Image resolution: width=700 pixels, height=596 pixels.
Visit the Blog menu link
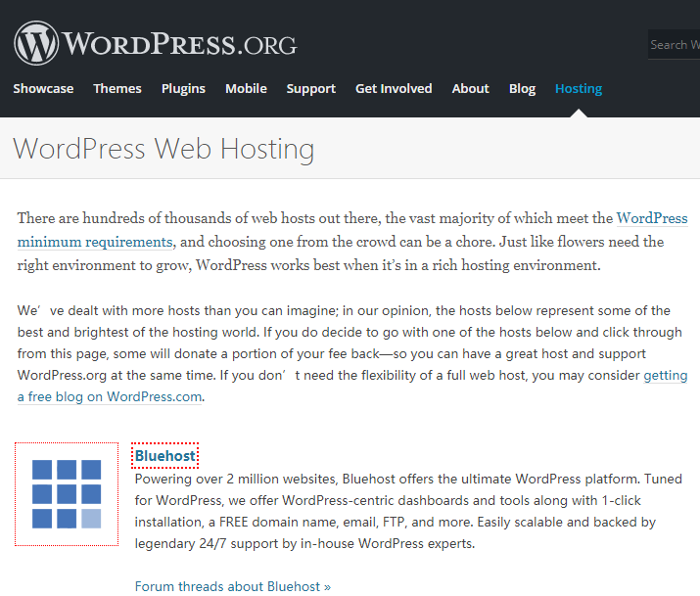(x=523, y=88)
